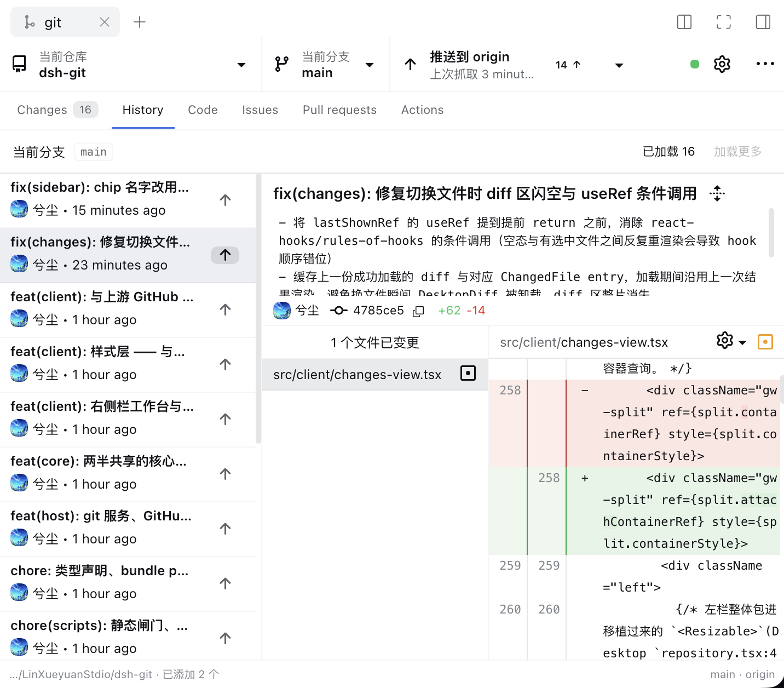
Task: Click unpushed arrow on chore(scripts) commit
Action: point(225,638)
